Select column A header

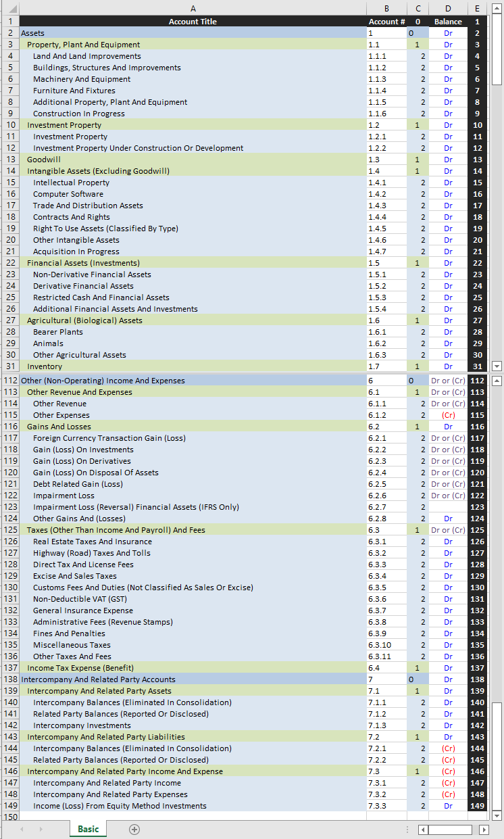click(x=193, y=8)
